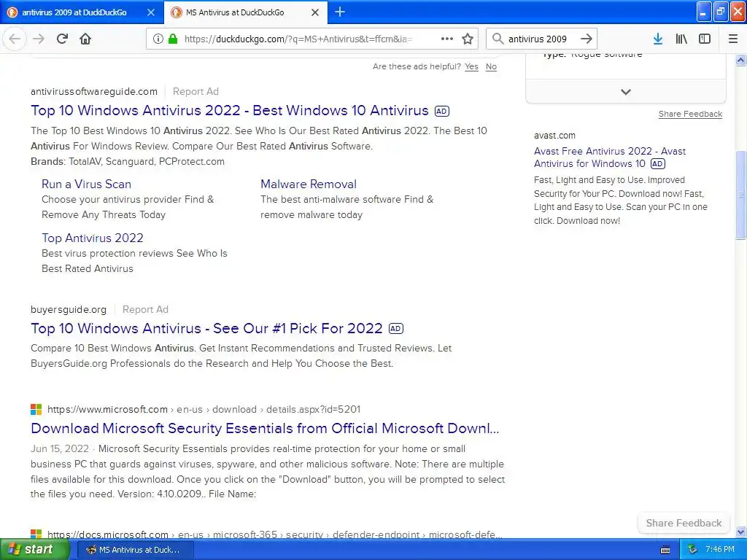Image resolution: width=747 pixels, height=560 pixels.
Task: Click the 'MS Antivirus at Duck...' taskbar button
Action: coord(134,550)
